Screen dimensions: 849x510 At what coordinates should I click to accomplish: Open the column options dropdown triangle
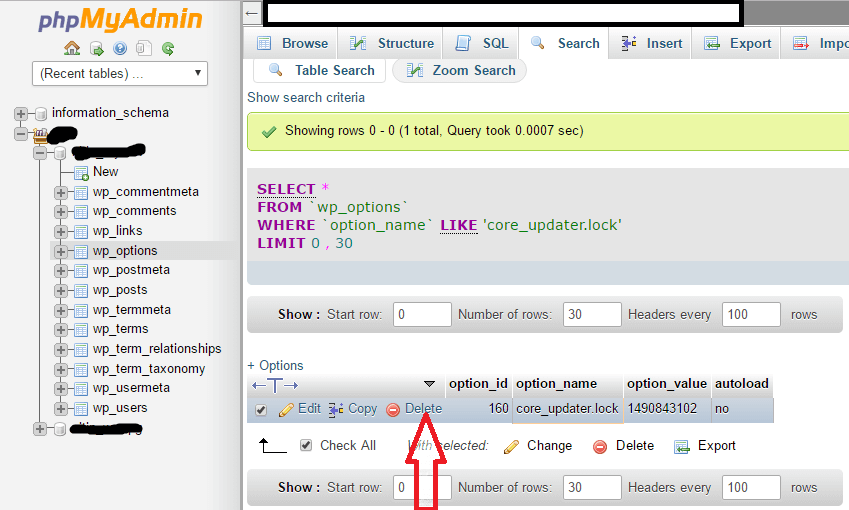[429, 384]
